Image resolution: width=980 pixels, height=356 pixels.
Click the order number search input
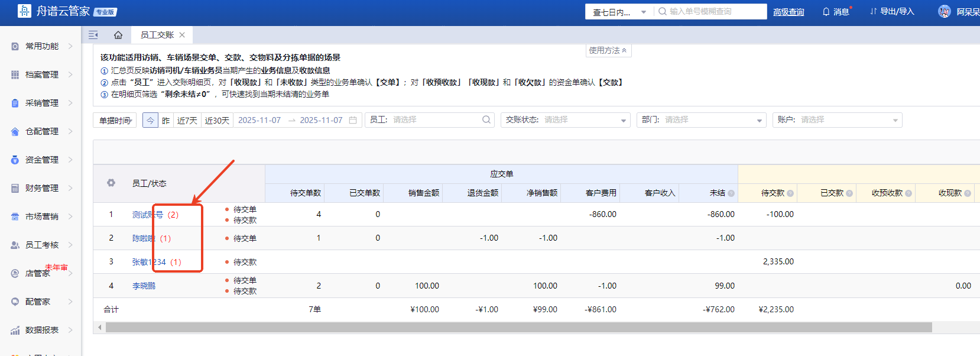(715, 11)
